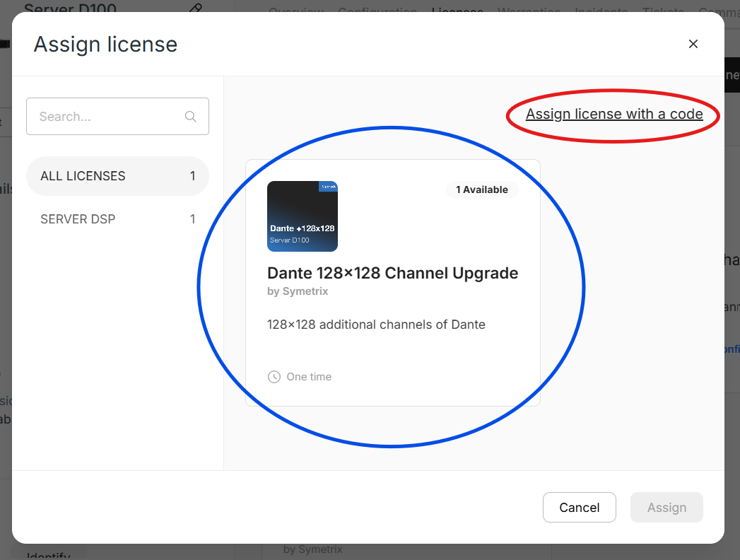Select the SERVER DSP category
The height and width of the screenshot is (560, 740).
117,219
